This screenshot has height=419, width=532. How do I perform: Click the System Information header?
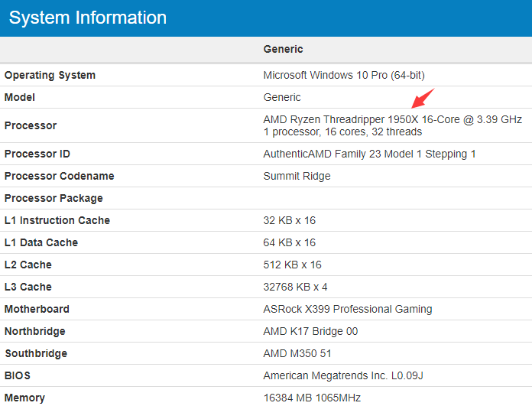tap(88, 18)
